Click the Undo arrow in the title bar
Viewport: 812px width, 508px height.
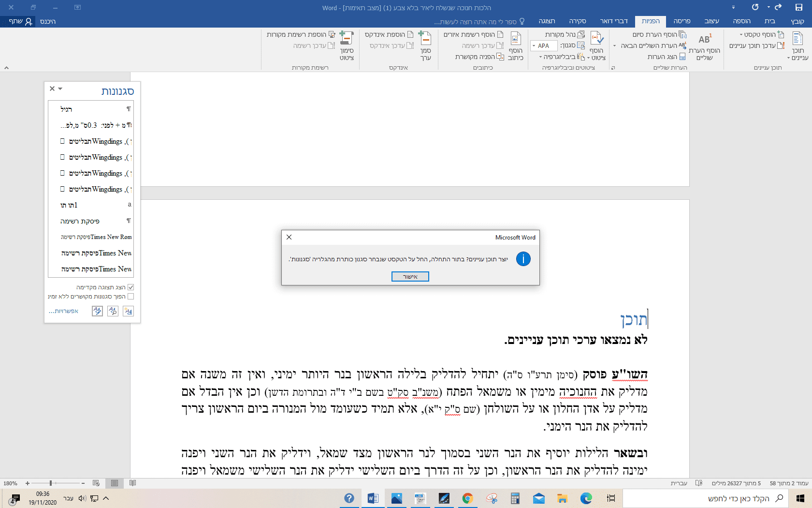pyautogui.click(x=778, y=7)
